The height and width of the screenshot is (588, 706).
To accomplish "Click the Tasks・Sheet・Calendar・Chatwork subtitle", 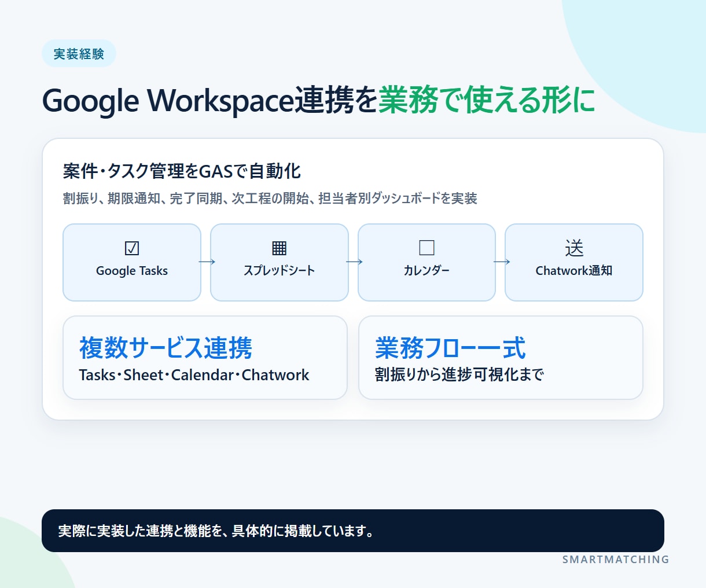I will coord(194,375).
